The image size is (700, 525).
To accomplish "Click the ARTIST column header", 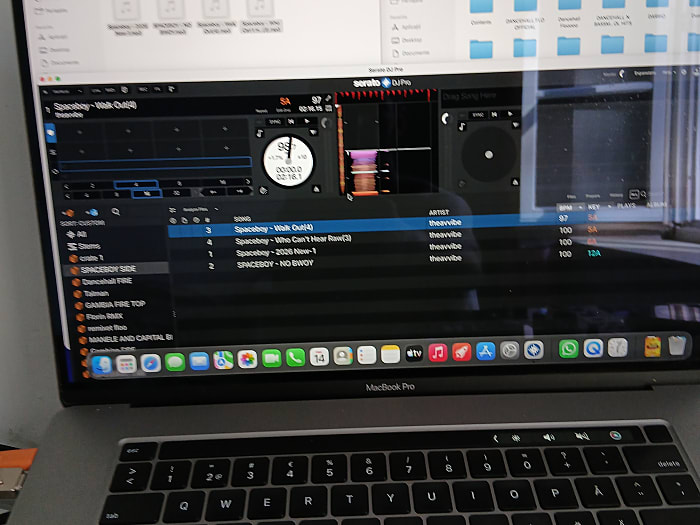I will [438, 212].
